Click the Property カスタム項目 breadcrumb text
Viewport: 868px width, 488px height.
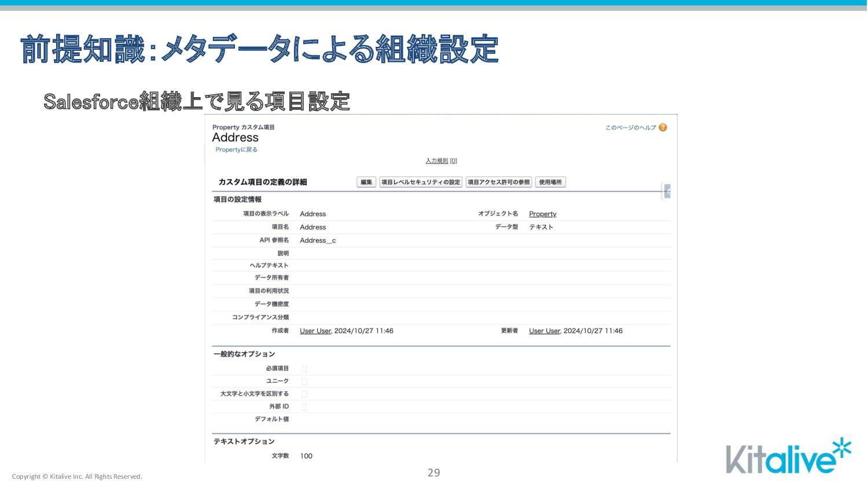point(243,127)
